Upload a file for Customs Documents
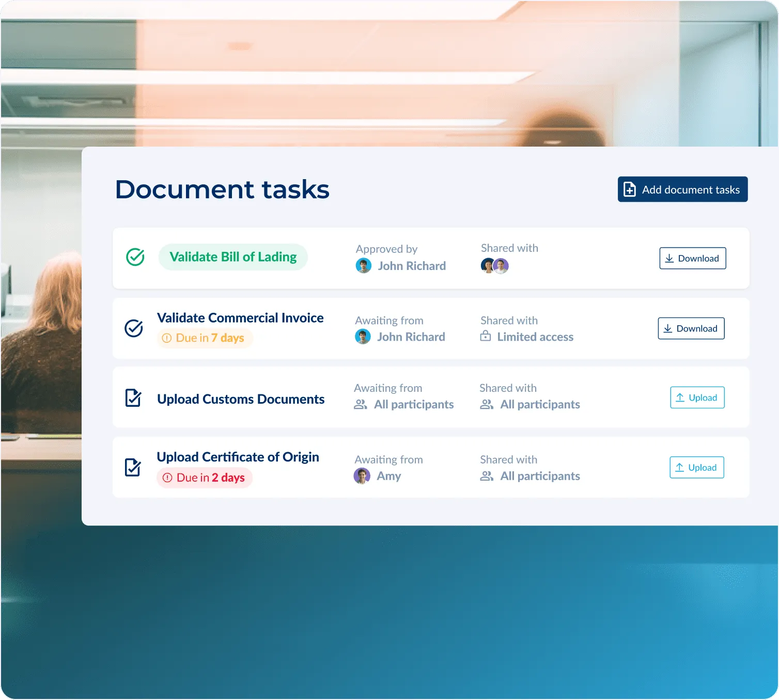 click(x=697, y=397)
